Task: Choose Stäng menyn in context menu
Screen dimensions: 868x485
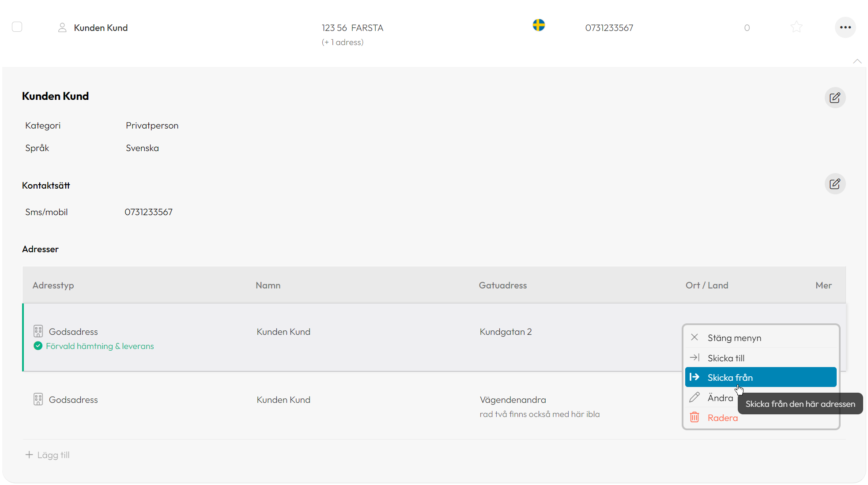Action: (x=761, y=338)
